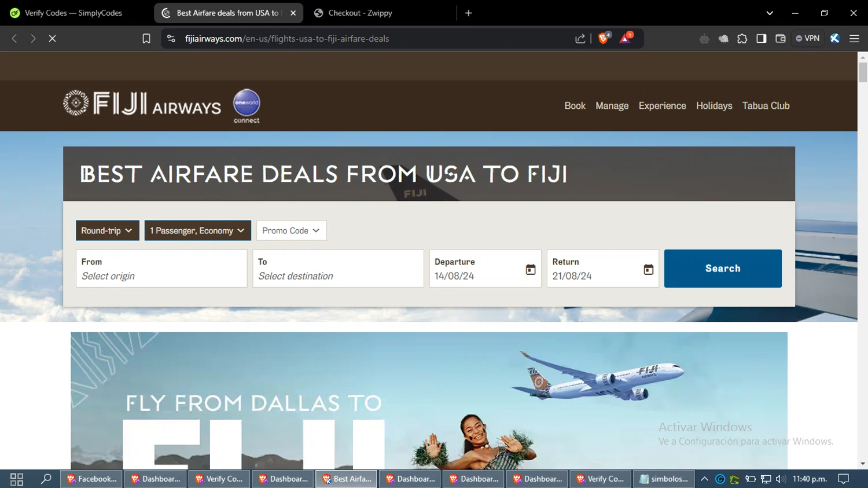The image size is (868, 488).
Task: Go forward with the browser forward arrow
Action: [x=33, y=38]
